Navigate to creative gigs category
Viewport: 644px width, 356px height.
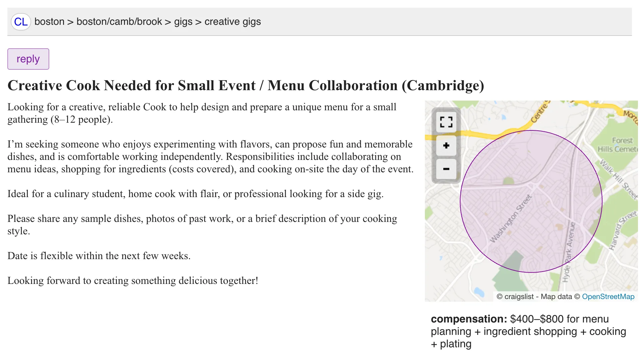(233, 22)
